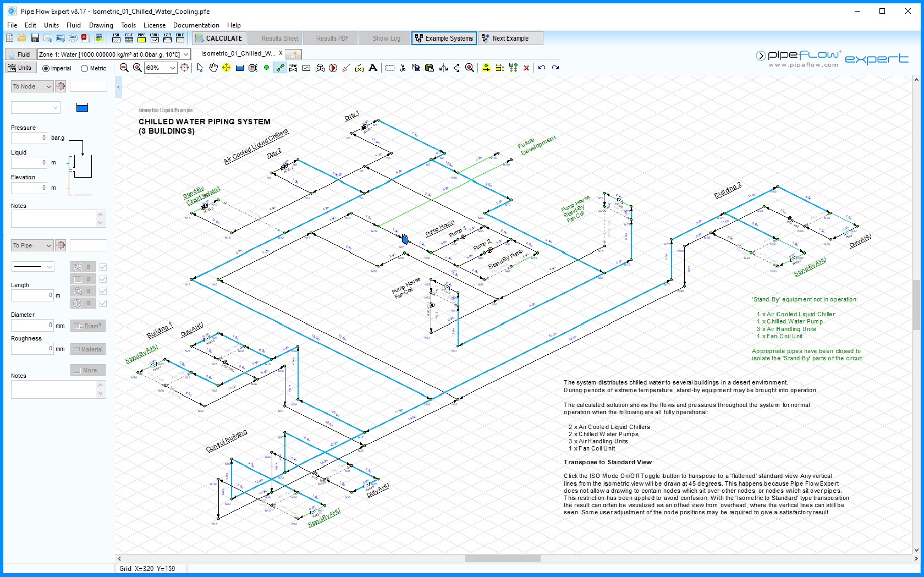Collapse the left panel with the arrow
924x577 pixels.
[118, 87]
